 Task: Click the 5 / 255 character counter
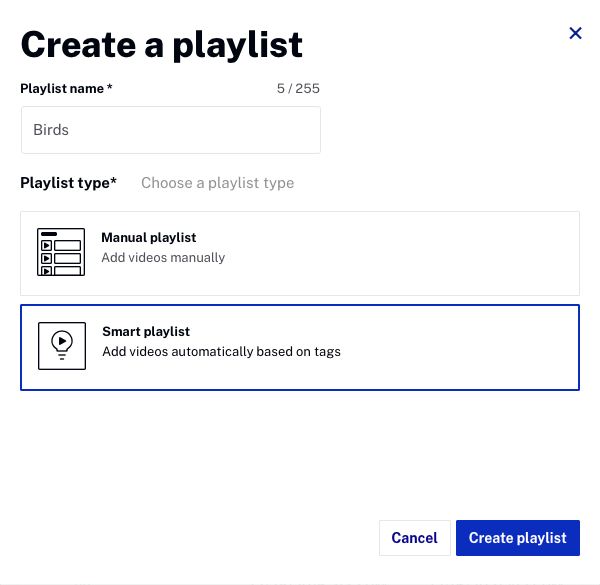(x=298, y=89)
